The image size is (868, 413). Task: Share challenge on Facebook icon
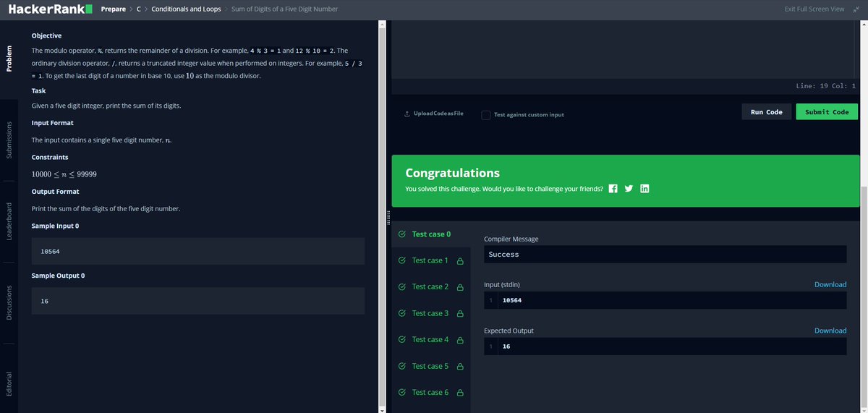613,189
